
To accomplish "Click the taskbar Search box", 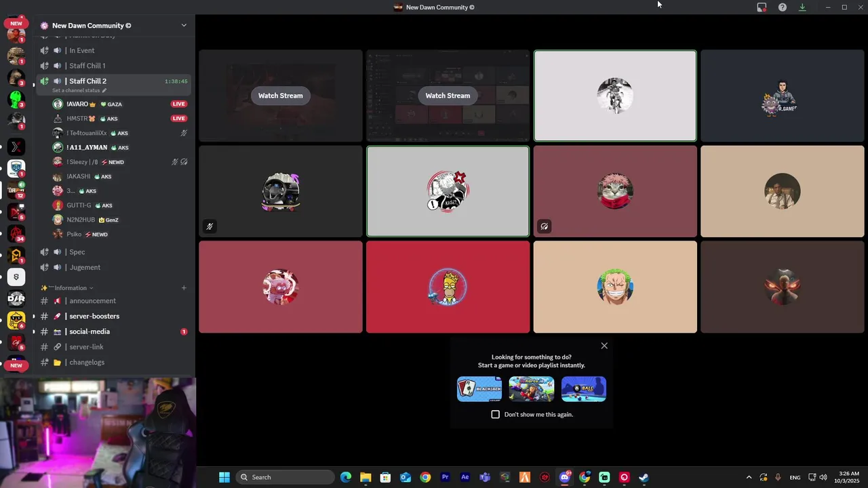I will coord(285,477).
